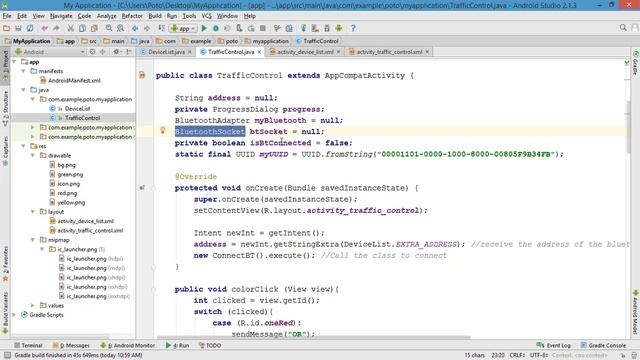Open the TODO tool window

click(210, 345)
